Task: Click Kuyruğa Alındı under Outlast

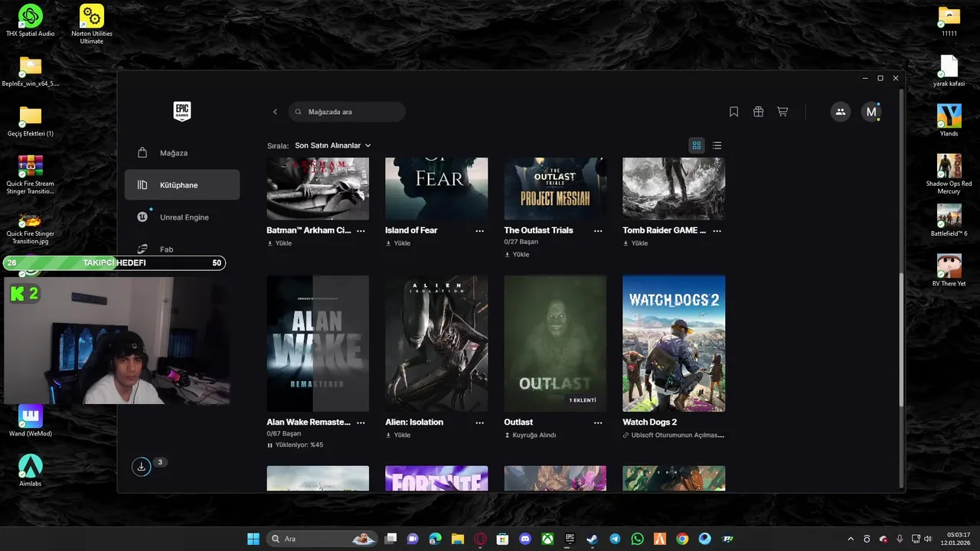Action: (530, 435)
